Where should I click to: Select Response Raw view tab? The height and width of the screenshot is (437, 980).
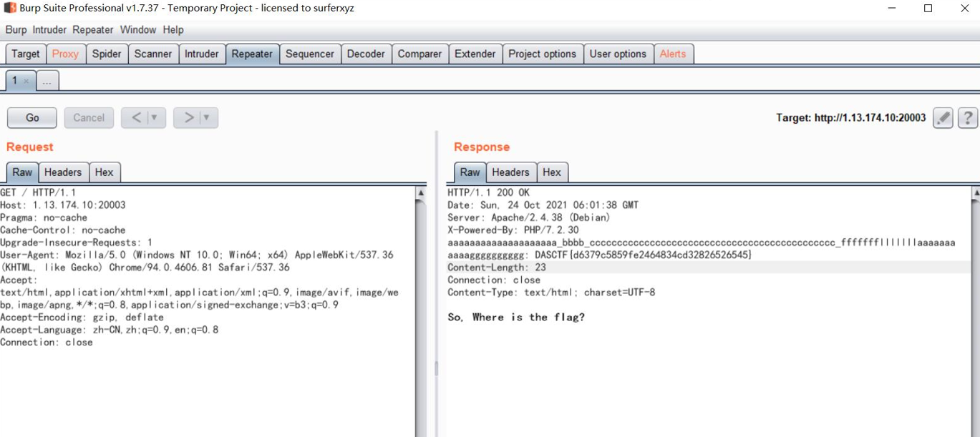470,172
